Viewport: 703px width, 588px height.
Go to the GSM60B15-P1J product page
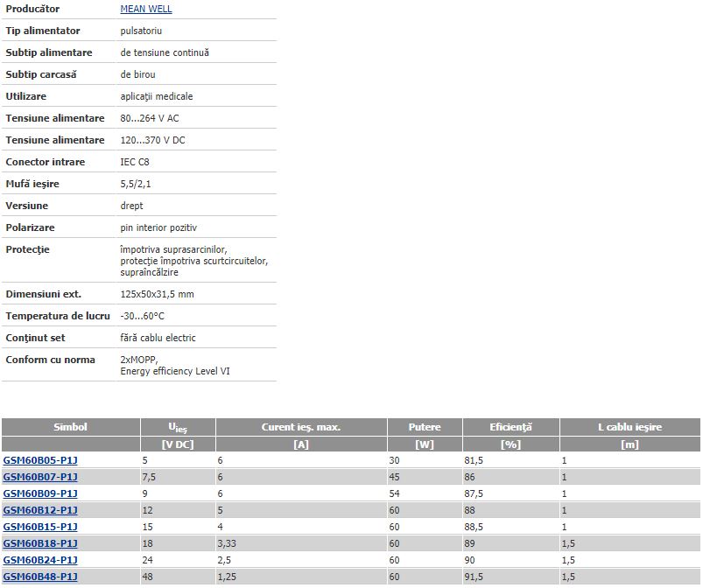(40, 527)
